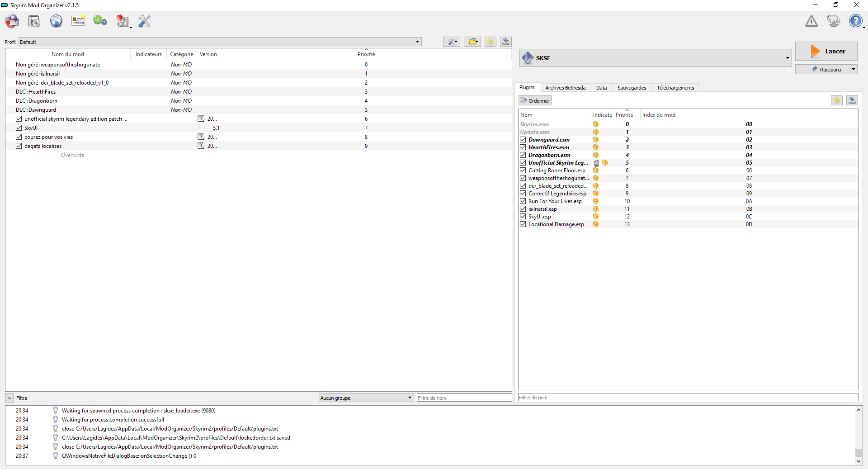The height and width of the screenshot is (469, 868).
Task: Click the update globe icon near the top right
Action: click(833, 21)
